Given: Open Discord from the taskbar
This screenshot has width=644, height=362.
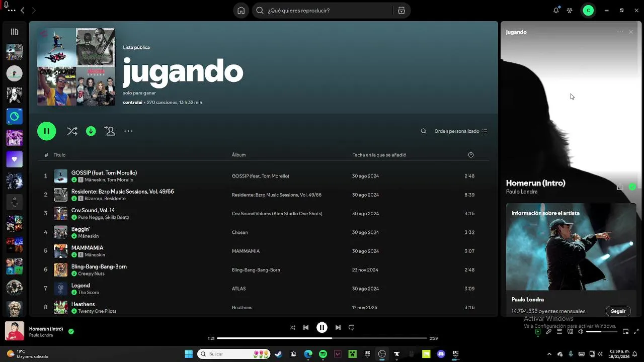Looking at the screenshot, I should [441, 354].
